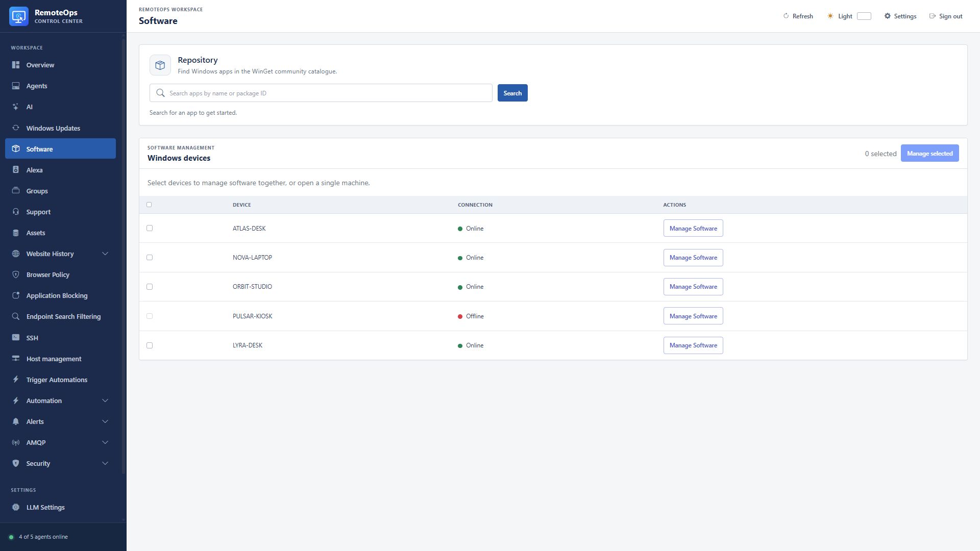Open the Software menu item
The width and height of the screenshot is (980, 551).
(60, 148)
